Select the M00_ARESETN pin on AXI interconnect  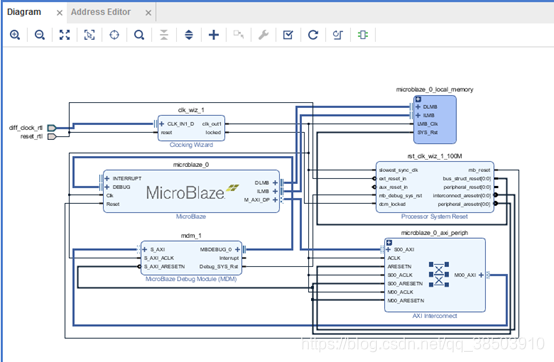[406, 301]
